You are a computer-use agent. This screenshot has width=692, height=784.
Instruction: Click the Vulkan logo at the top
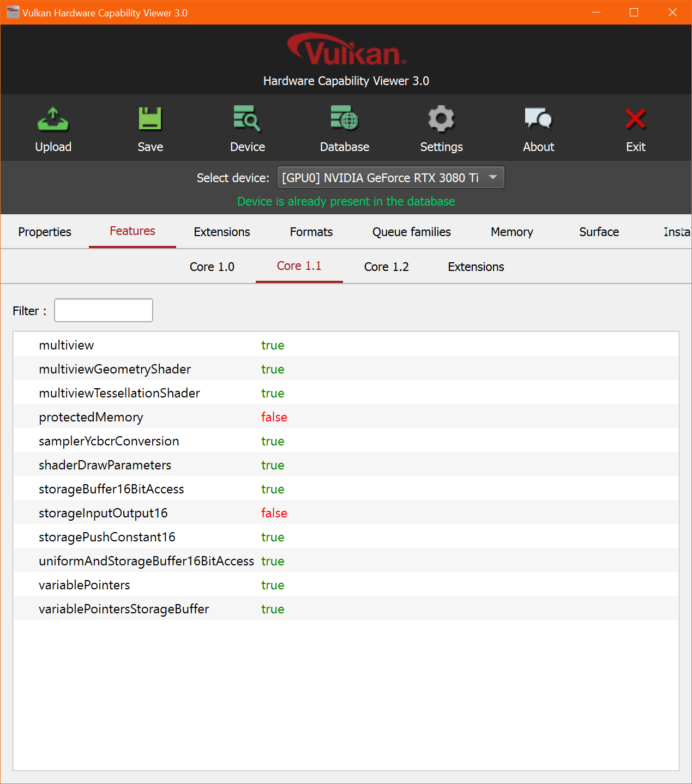coord(346,49)
